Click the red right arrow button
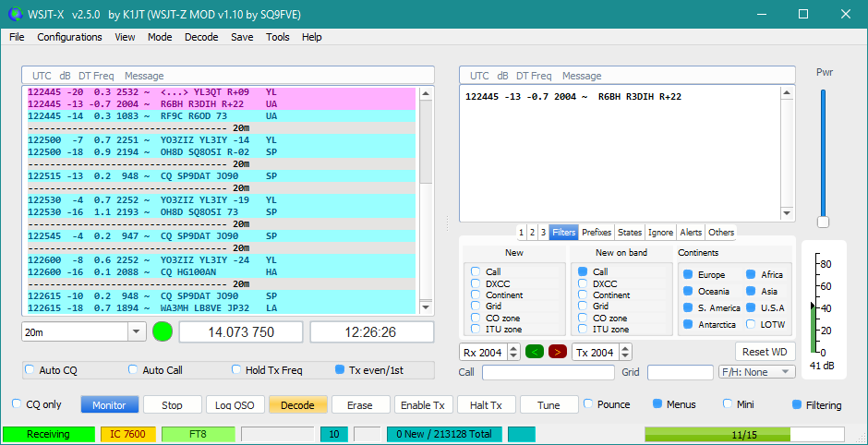 click(x=558, y=352)
